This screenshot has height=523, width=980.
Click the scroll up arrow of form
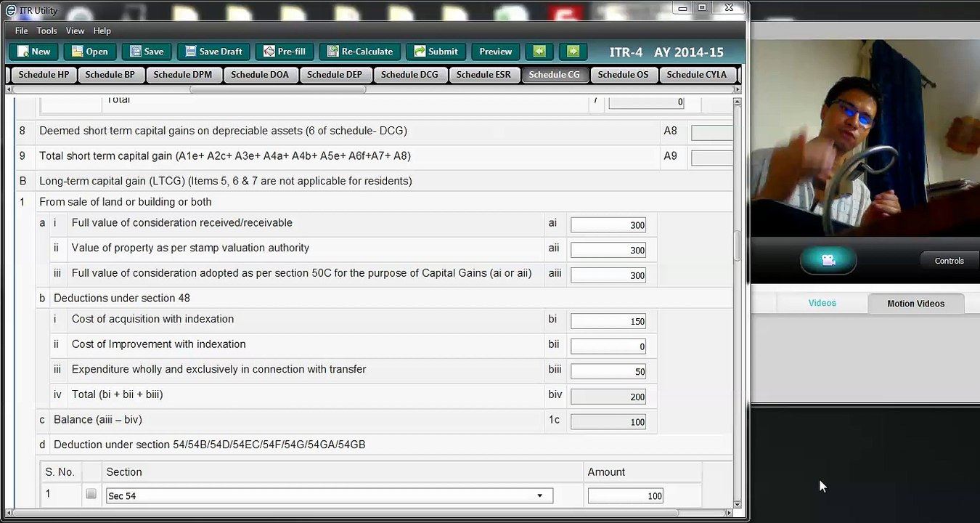pyautogui.click(x=738, y=103)
